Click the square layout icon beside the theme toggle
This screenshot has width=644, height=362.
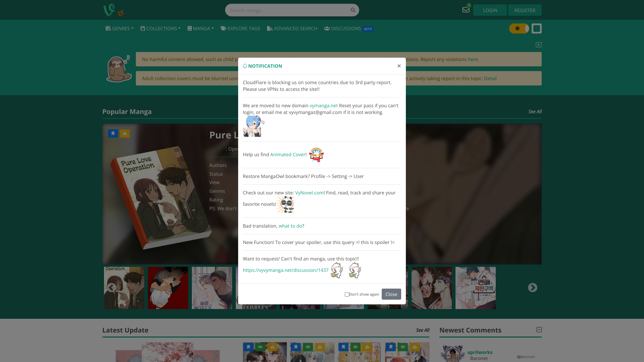(537, 28)
